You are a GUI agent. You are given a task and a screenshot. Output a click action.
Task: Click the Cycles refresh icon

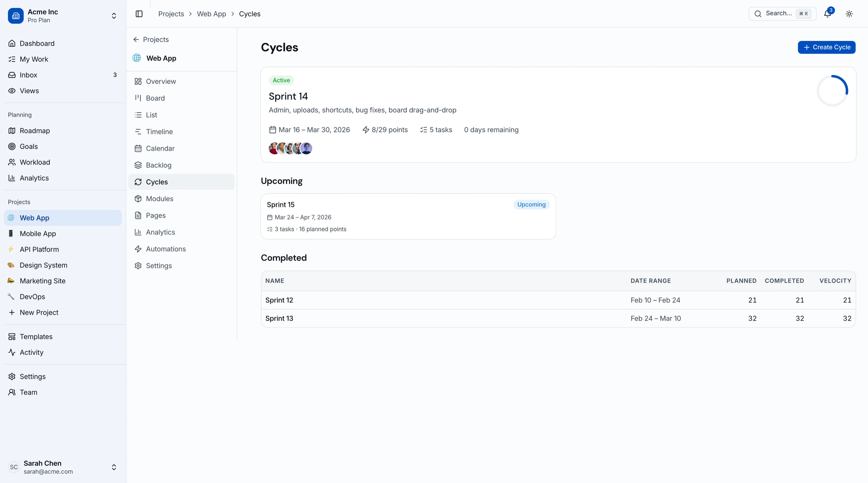click(138, 182)
